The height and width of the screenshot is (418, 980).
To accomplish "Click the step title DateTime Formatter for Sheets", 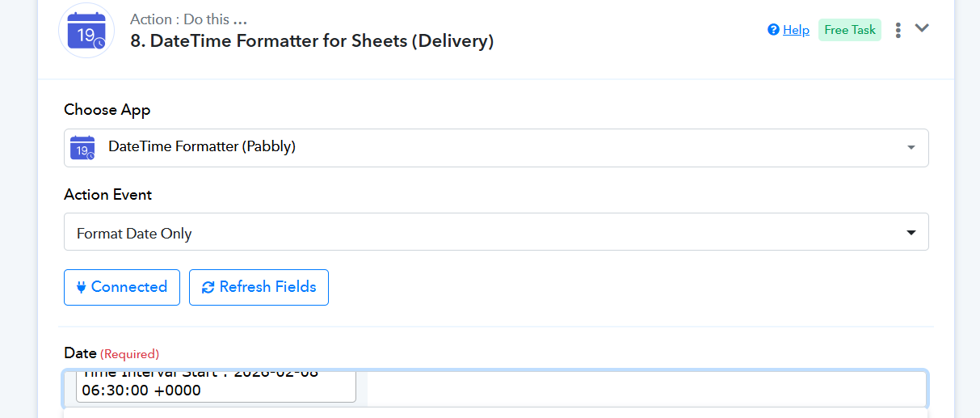I will click(312, 41).
